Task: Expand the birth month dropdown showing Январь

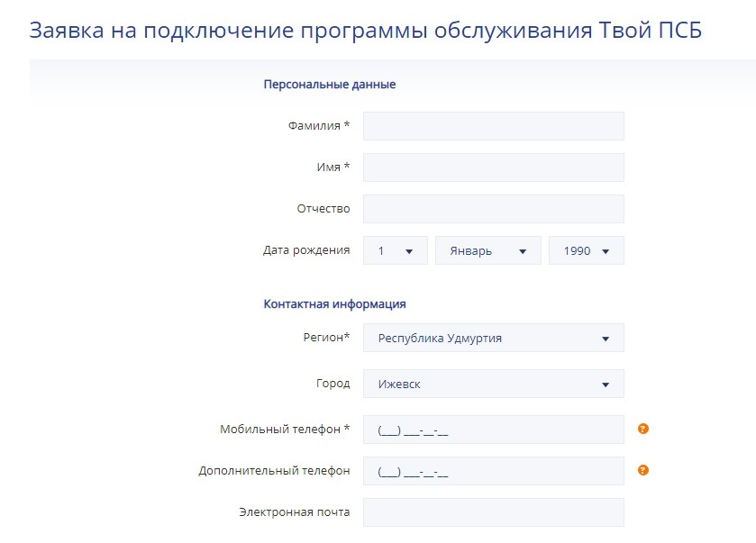Action: point(487,251)
